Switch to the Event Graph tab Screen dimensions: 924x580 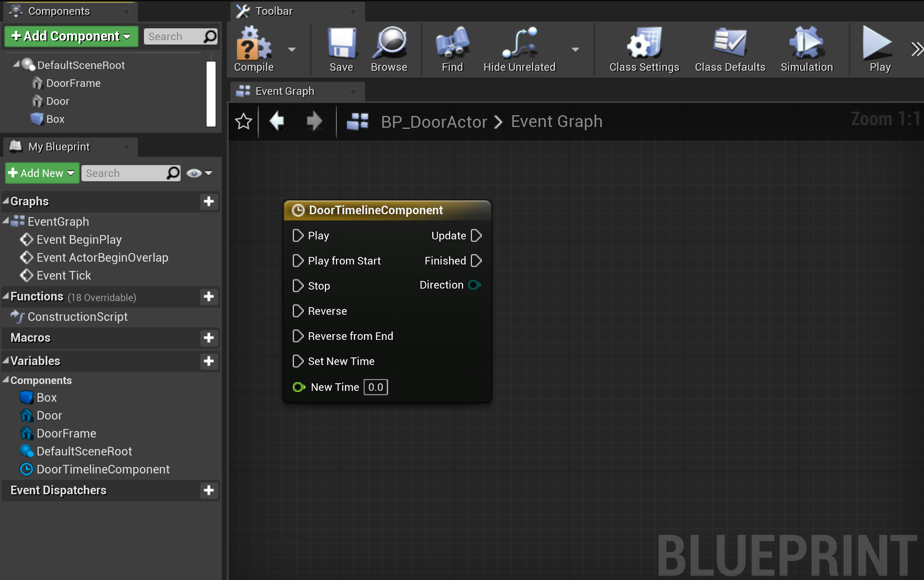click(x=284, y=91)
